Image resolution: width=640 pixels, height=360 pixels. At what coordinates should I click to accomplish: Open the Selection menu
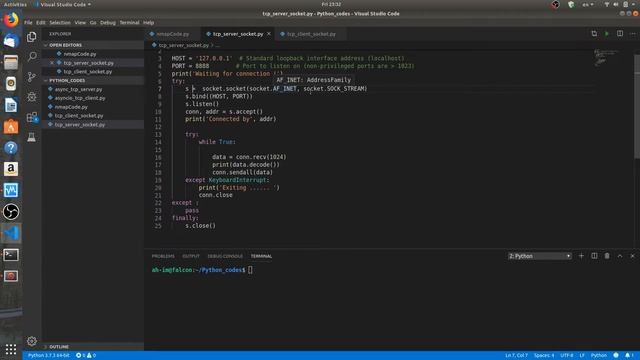click(x=60, y=22)
